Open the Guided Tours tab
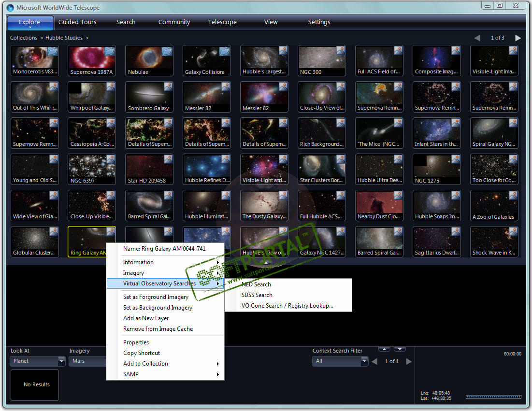 point(77,22)
